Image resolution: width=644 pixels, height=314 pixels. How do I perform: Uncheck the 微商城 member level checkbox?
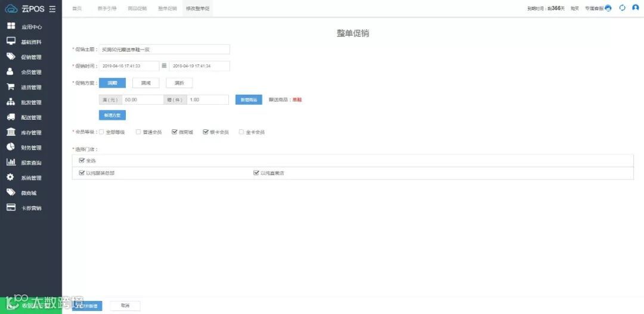click(x=175, y=132)
